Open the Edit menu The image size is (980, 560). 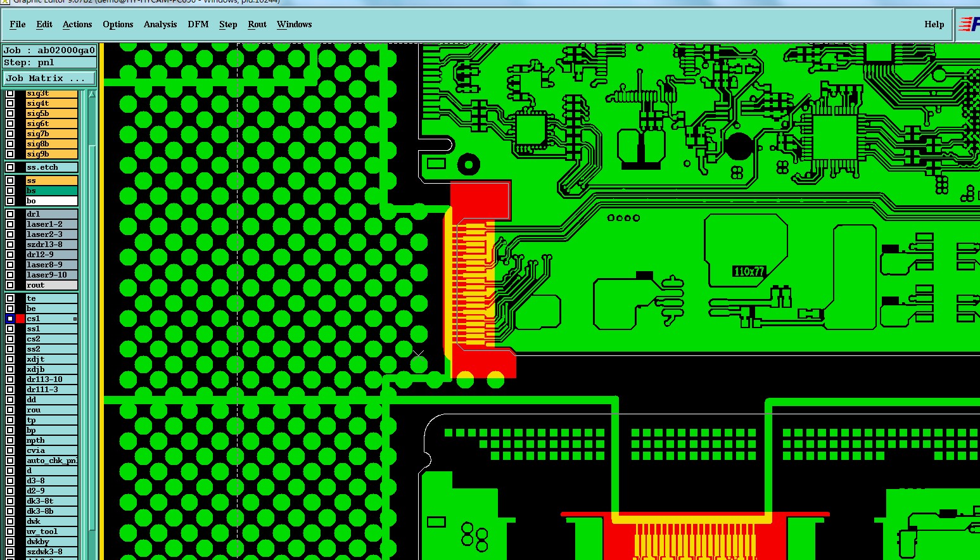tap(44, 24)
